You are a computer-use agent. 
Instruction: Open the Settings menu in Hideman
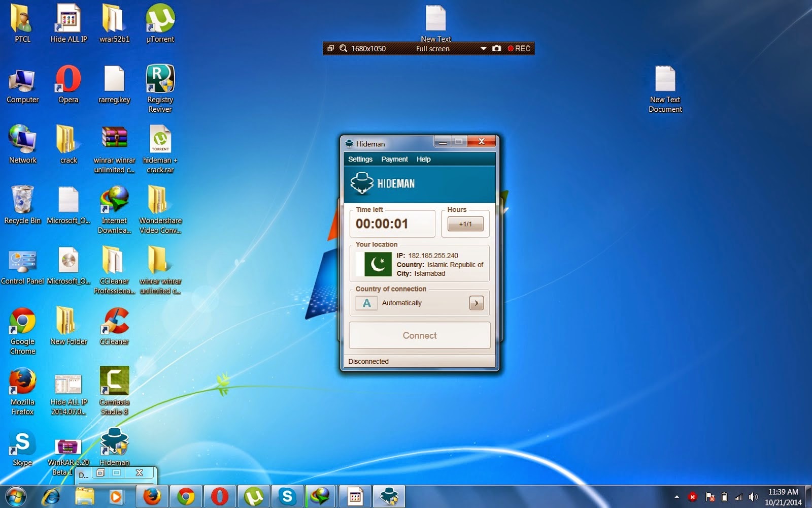coord(360,159)
